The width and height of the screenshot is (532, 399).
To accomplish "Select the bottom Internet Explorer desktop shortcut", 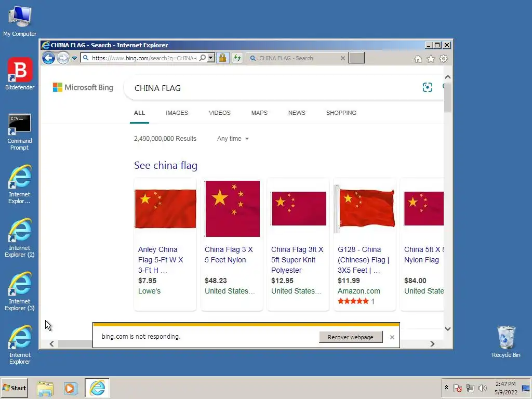I will [x=20, y=345].
